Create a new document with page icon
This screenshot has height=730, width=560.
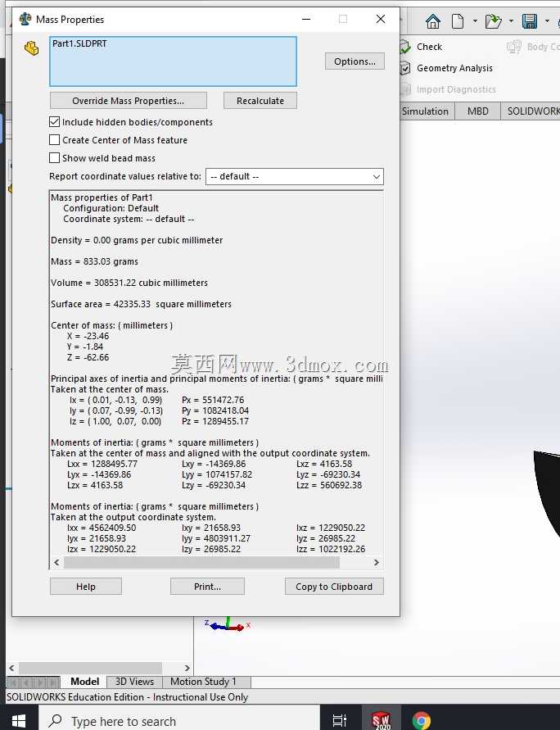(458, 21)
